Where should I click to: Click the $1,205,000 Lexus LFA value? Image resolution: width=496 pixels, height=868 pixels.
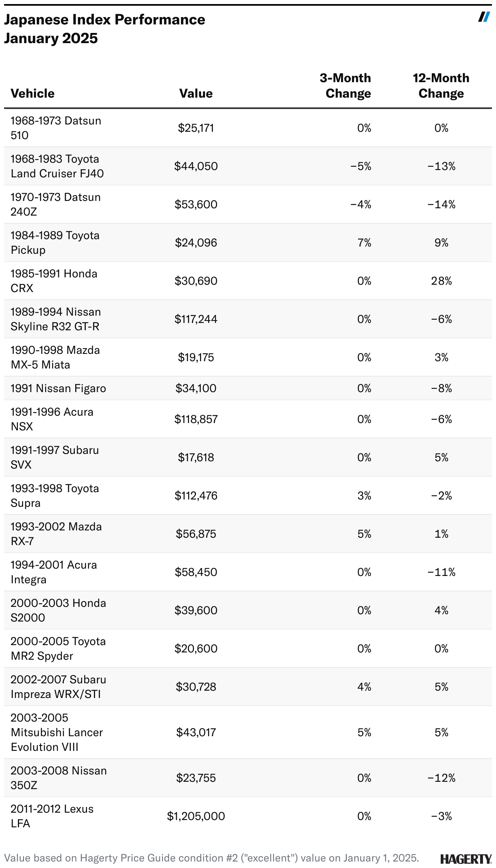(x=196, y=816)
